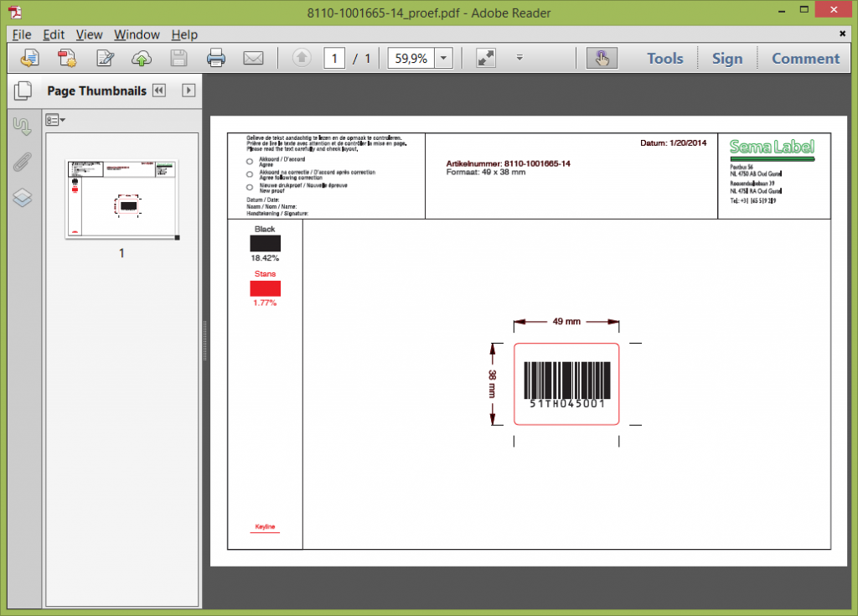The width and height of the screenshot is (858, 616).
Task: Select Nieuwe drukproef / New proof radio
Action: pyautogui.click(x=250, y=187)
